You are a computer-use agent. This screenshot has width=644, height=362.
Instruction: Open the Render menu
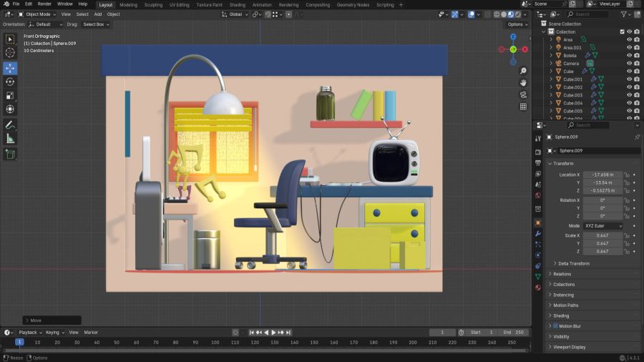44,4
